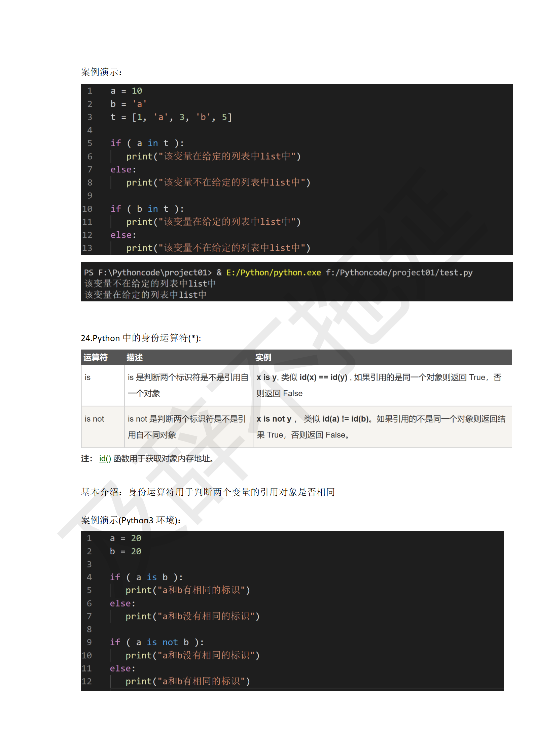Select the '案例演示:' heading at top
The height and width of the screenshot is (756, 534).
(101, 72)
